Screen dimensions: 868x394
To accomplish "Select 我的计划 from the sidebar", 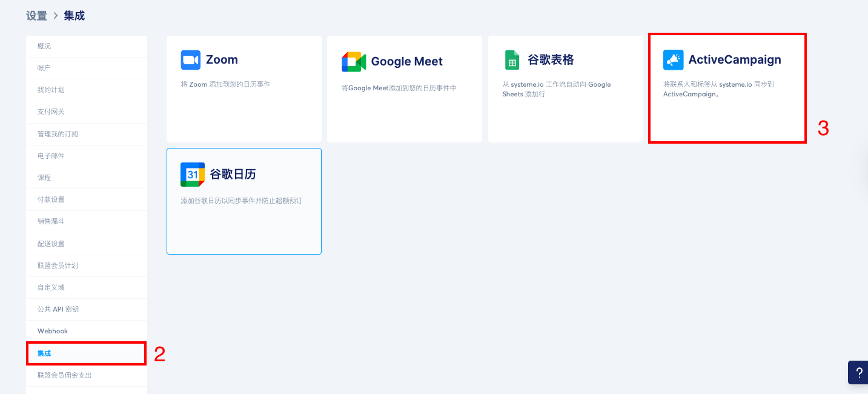I will point(87,90).
